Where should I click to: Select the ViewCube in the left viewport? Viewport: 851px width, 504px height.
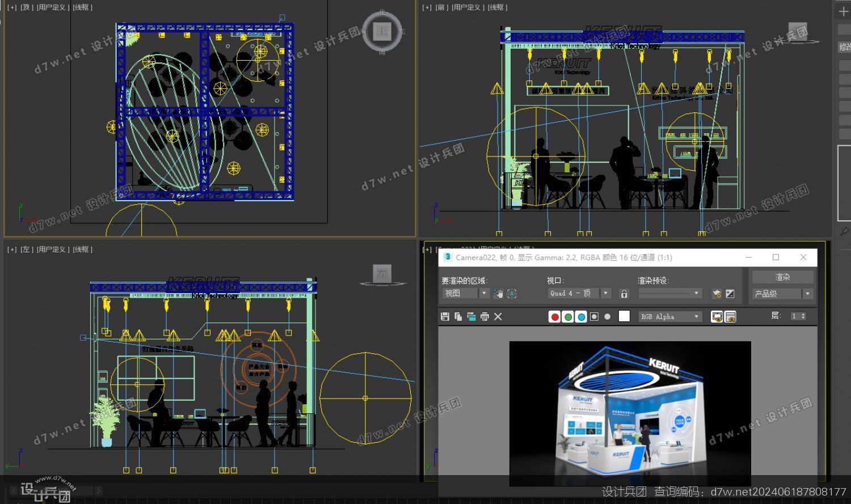click(x=382, y=274)
